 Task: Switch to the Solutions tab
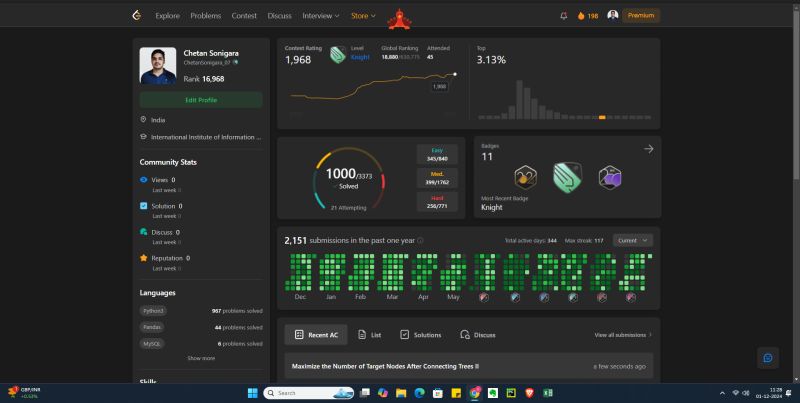[x=420, y=335]
